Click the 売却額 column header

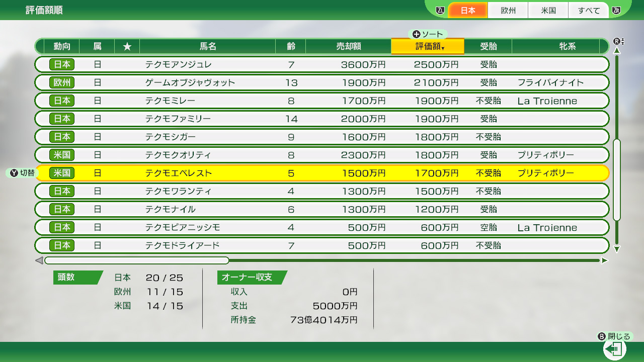tap(348, 47)
